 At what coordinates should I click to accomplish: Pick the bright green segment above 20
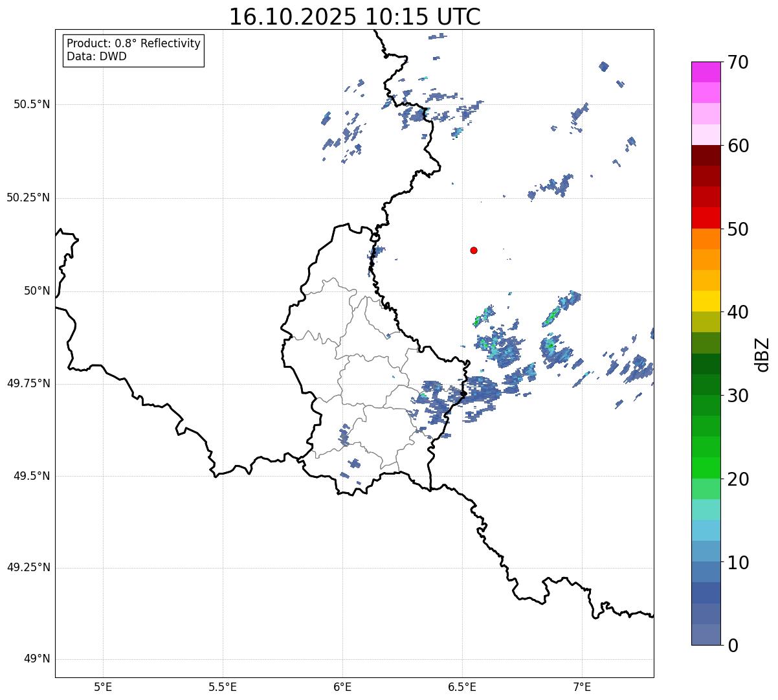tap(706, 468)
